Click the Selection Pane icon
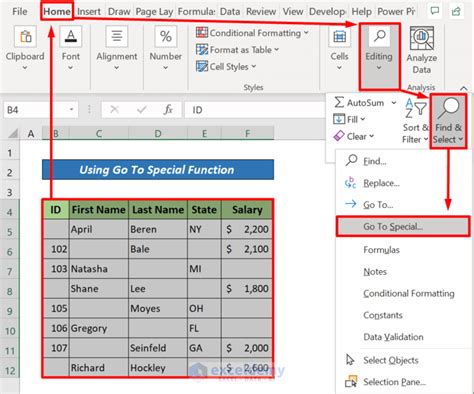This screenshot has height=394, width=474. tap(351, 382)
